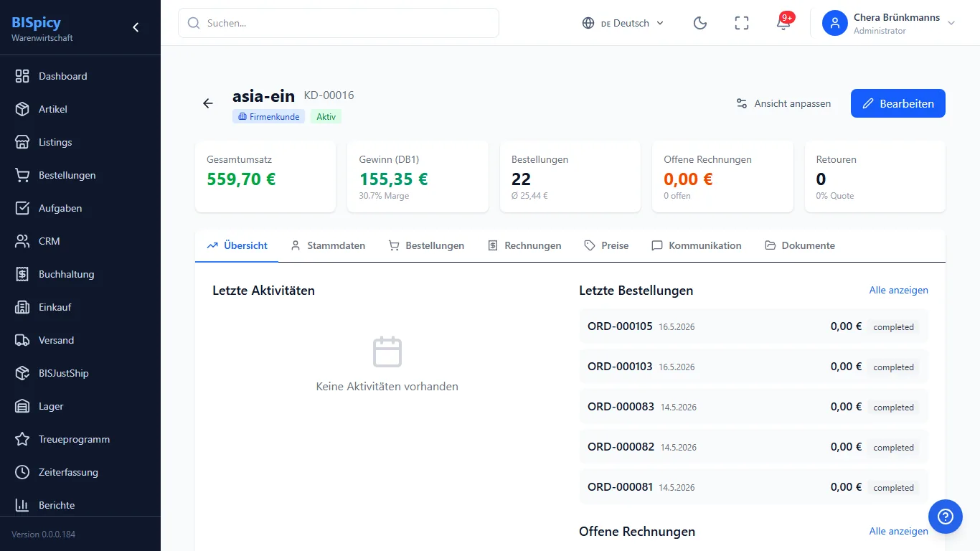Click the Gesamtumsatz 559,70 € card
The image size is (980, 551).
265,176
